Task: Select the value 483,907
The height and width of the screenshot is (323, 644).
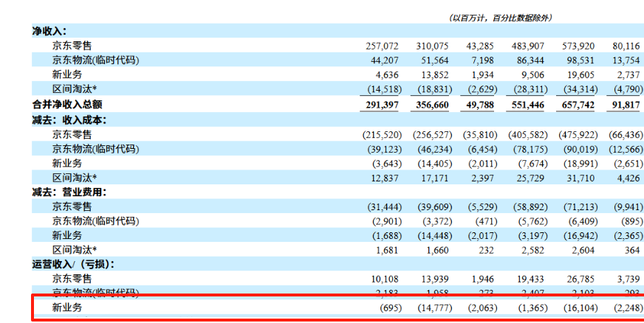Action: [528, 46]
